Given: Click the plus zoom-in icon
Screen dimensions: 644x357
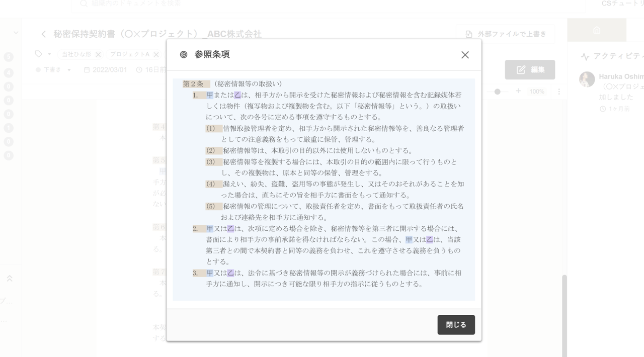Looking at the screenshot, I should (518, 91).
